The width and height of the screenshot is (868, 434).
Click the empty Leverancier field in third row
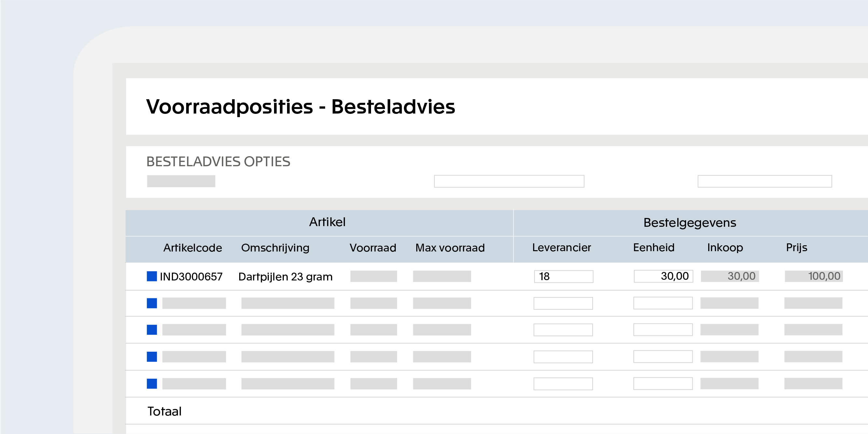563,330
